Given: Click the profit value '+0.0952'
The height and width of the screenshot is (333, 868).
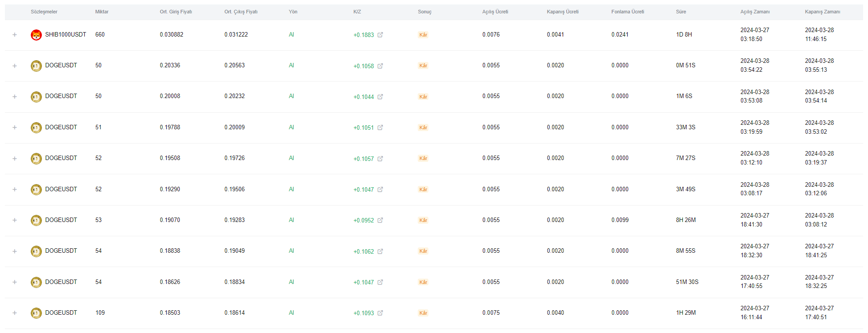Looking at the screenshot, I should click(x=363, y=220).
